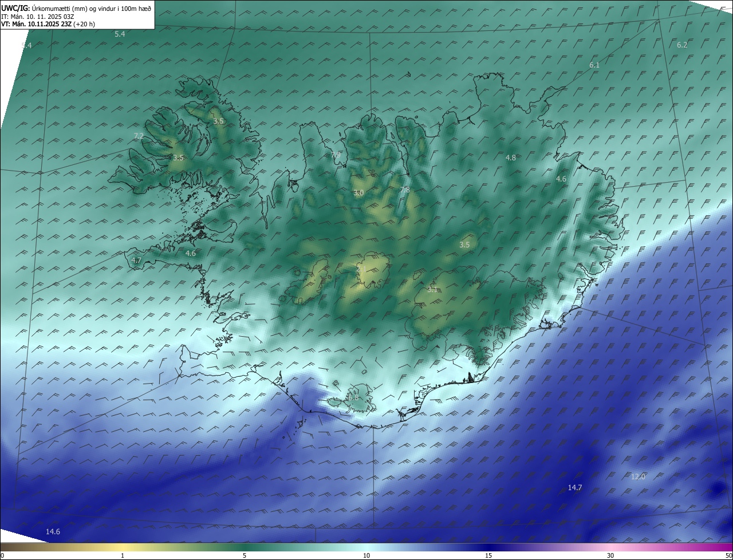Click the color scale tick labeled 15

click(x=488, y=555)
